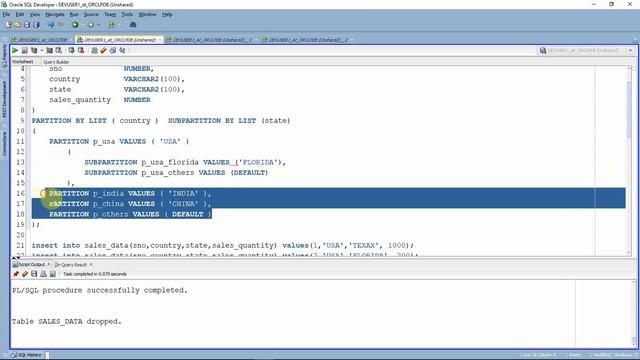Click the 'Table SALES_DATA dropped.' output text
Image resolution: width=640 pixels, height=360 pixels.
(67, 322)
